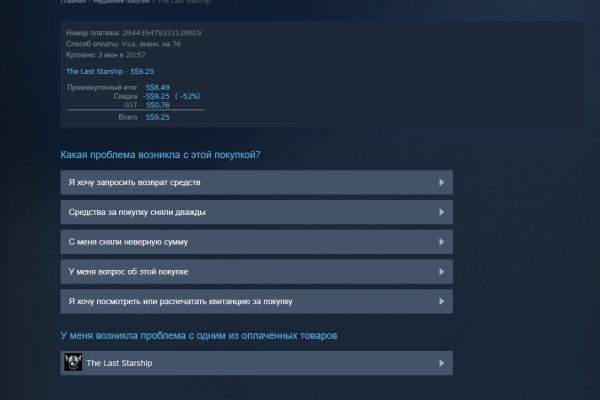Viewport: 600px width, 400px height.
Task: Click 'Способ оплаты: Visa' line
Action: tap(123, 44)
